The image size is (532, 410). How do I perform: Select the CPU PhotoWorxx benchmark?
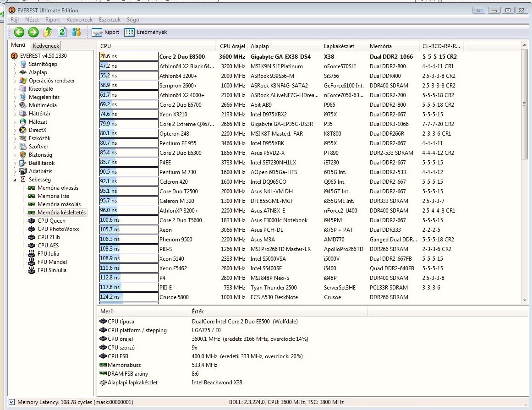[58, 229]
